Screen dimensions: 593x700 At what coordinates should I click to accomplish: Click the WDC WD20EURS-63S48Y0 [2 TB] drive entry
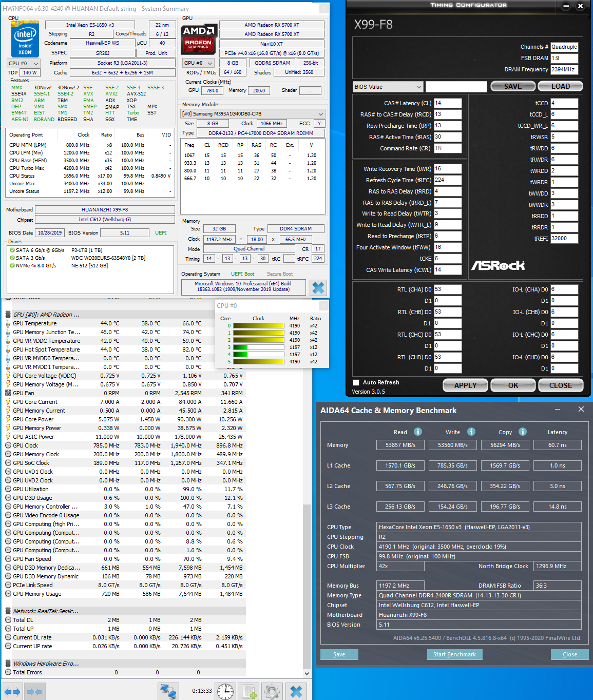[108, 258]
